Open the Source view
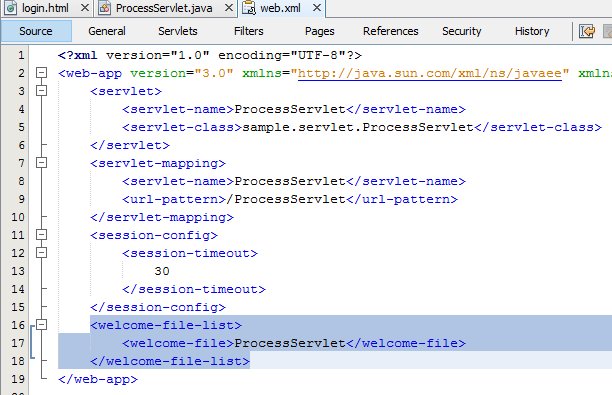The image size is (612, 395). point(36,31)
